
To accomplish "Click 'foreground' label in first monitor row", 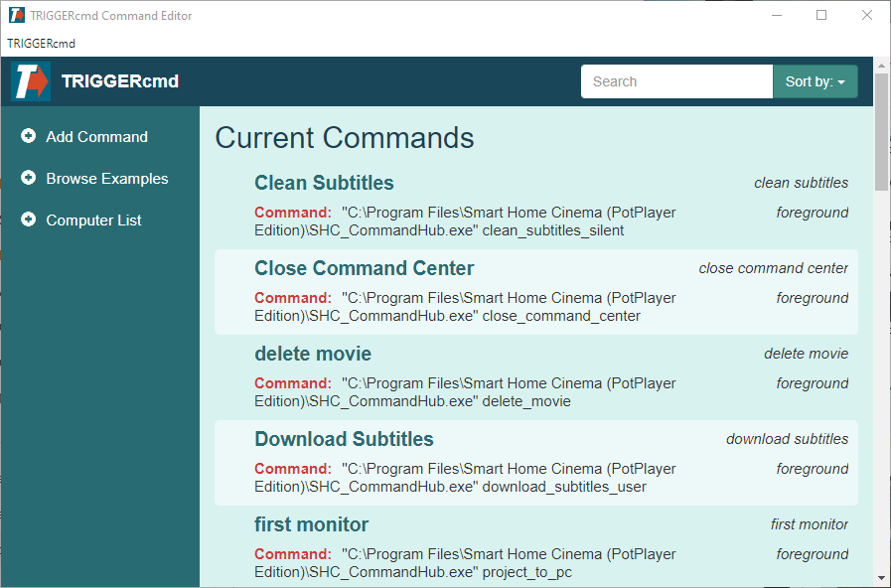I will pos(812,554).
